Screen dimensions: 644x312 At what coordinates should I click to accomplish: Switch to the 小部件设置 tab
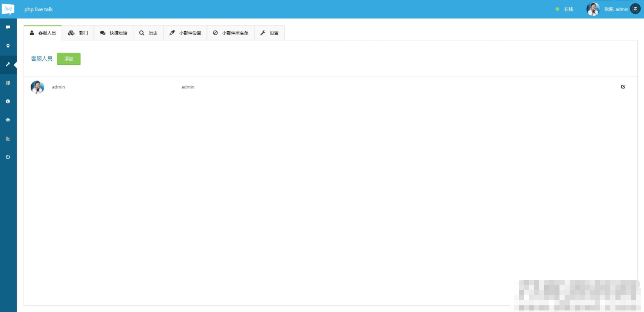click(185, 33)
